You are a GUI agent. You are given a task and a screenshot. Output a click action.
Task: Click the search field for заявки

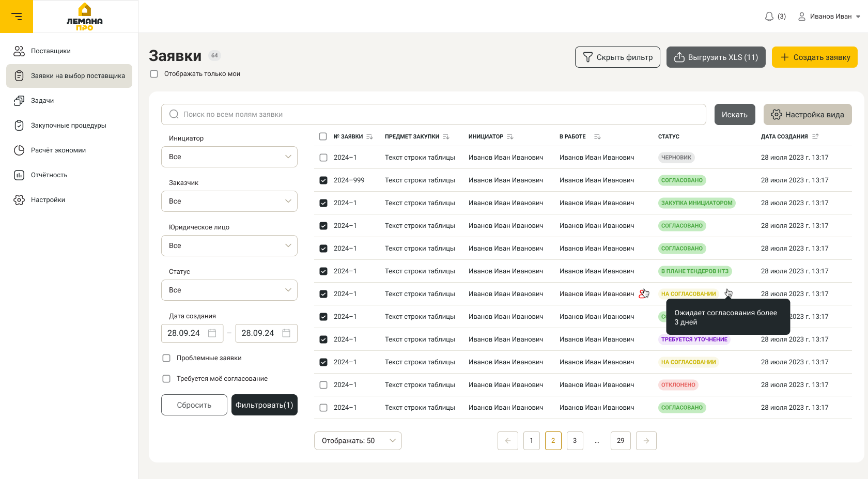(x=433, y=114)
